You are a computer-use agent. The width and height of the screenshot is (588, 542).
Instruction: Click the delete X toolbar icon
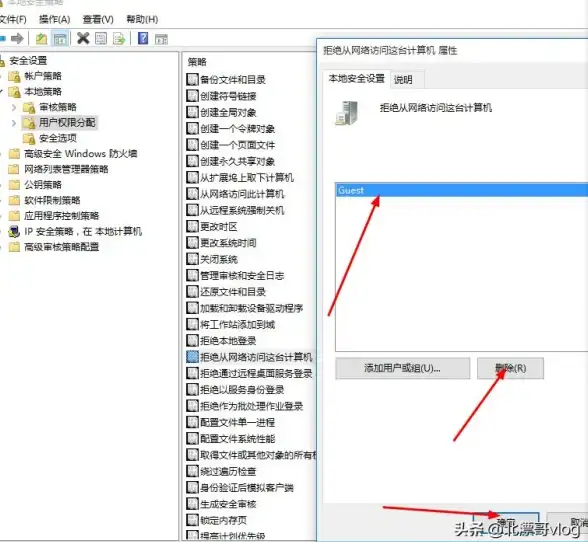click(83, 38)
